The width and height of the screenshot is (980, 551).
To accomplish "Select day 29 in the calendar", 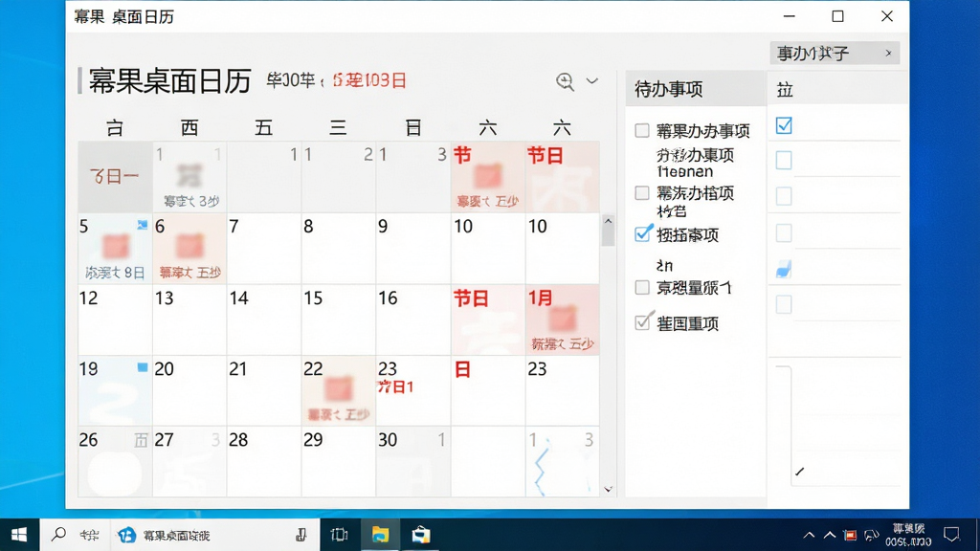I will (x=338, y=462).
